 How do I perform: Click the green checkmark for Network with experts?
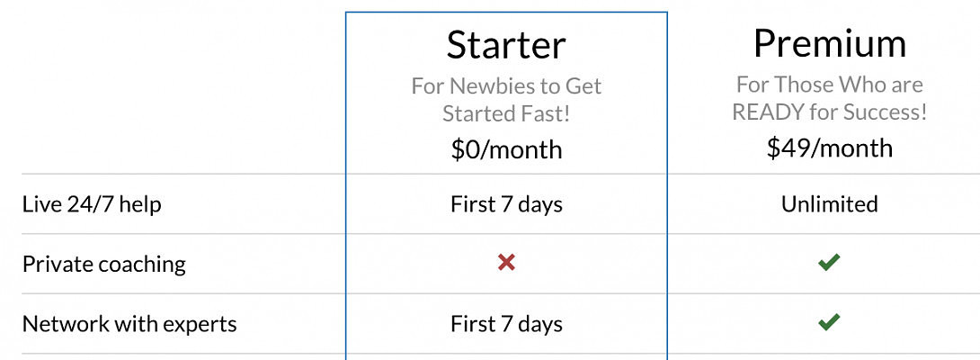click(829, 322)
